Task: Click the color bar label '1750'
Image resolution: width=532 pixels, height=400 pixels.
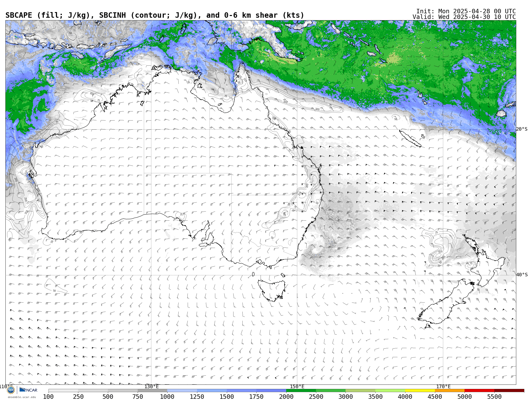Action: pyautogui.click(x=256, y=397)
